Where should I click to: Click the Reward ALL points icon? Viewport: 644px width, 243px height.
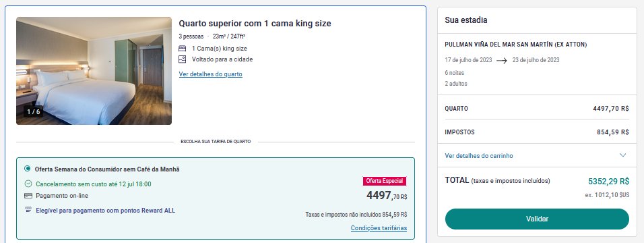tap(28, 210)
